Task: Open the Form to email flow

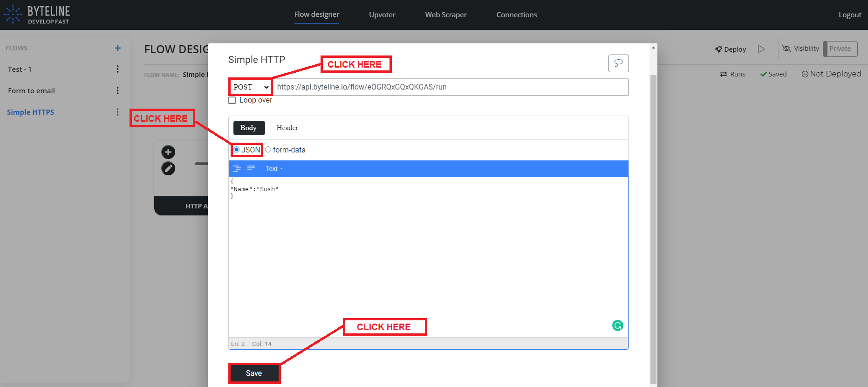Action: [x=31, y=90]
